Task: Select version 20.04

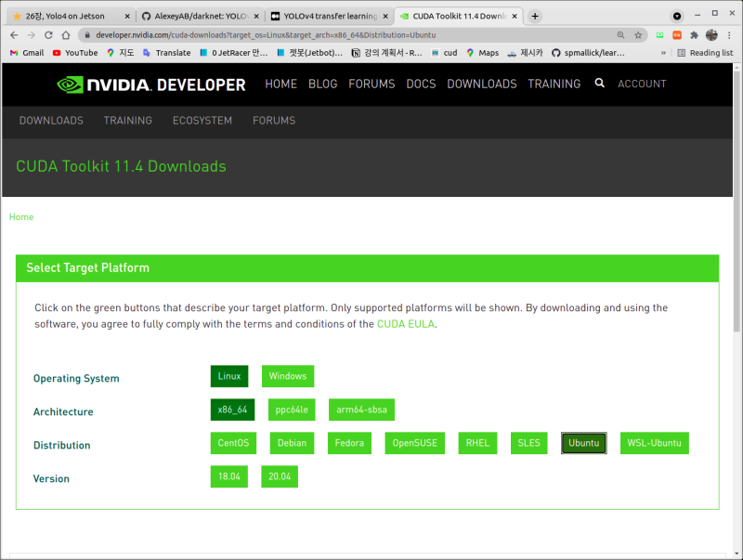Action: coord(280,476)
